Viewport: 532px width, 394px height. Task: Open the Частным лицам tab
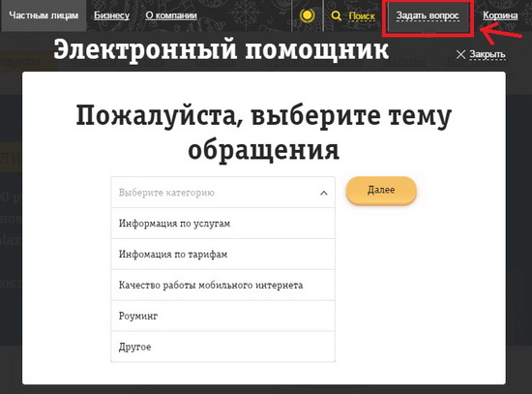coord(44,15)
